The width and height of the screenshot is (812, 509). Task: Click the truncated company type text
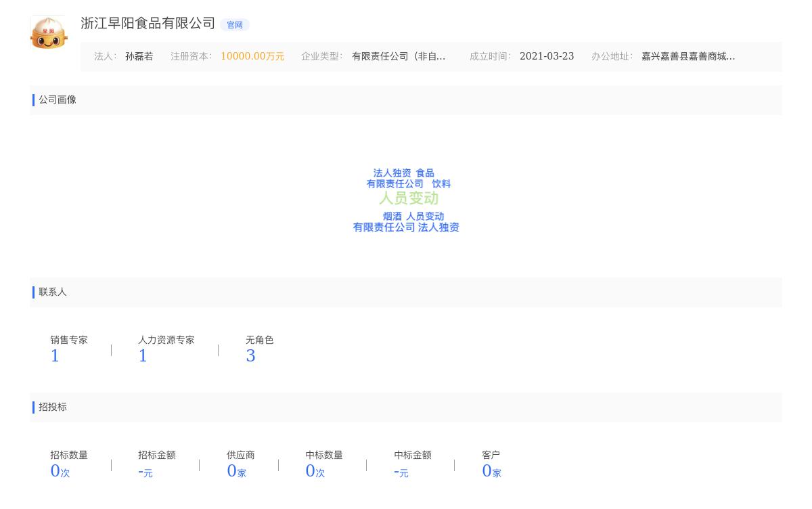(399, 57)
